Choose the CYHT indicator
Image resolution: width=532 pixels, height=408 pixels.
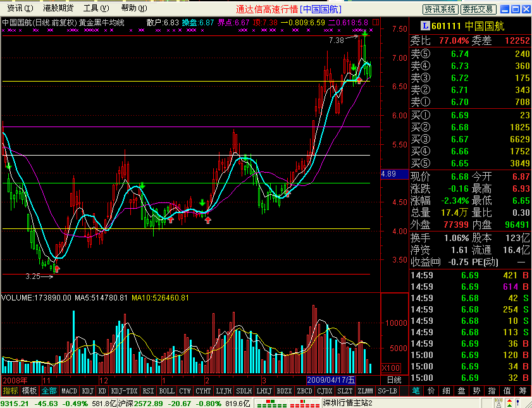(203, 391)
